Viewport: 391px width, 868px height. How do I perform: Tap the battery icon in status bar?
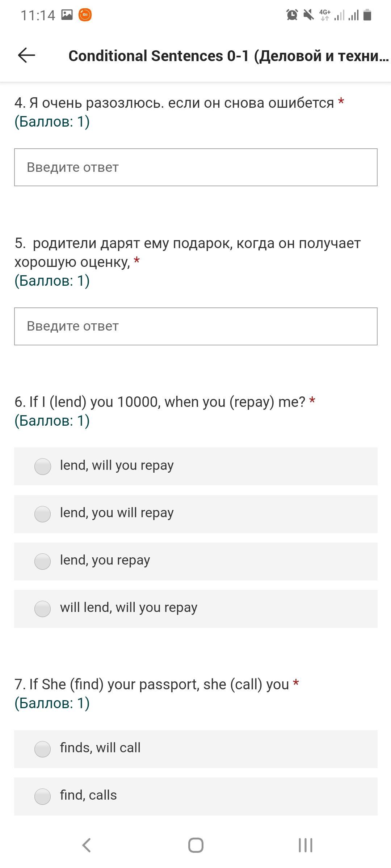click(367, 15)
